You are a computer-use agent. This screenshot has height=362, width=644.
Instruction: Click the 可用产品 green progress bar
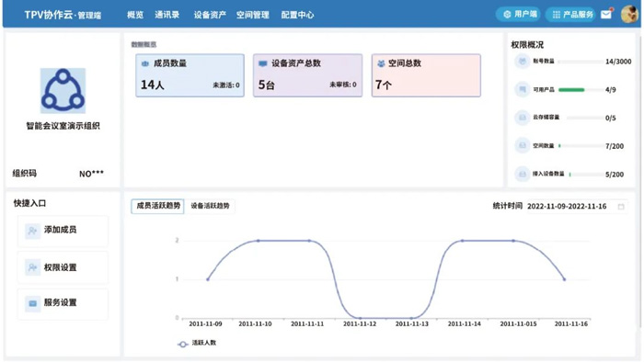pyautogui.click(x=571, y=90)
